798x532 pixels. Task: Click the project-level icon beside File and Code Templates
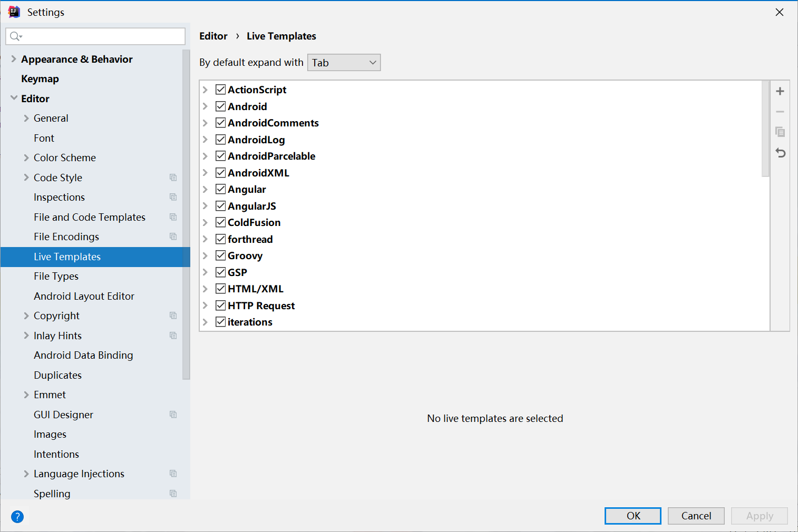click(x=173, y=217)
